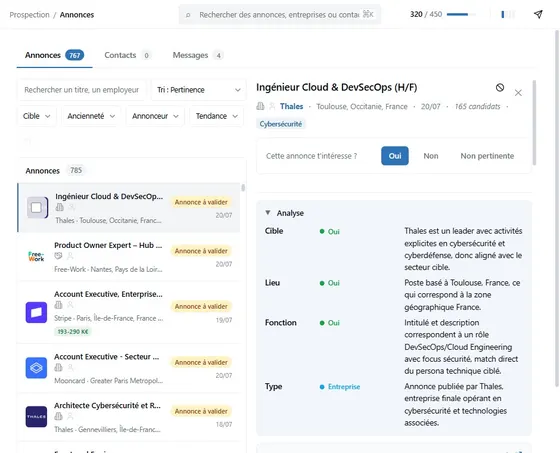Answer Non to annonce interest

click(x=431, y=156)
